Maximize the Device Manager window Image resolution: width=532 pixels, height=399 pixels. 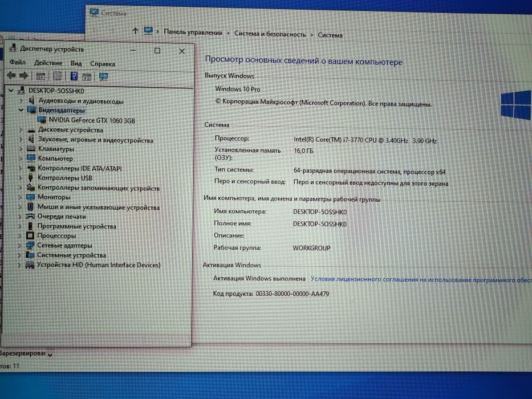click(157, 51)
